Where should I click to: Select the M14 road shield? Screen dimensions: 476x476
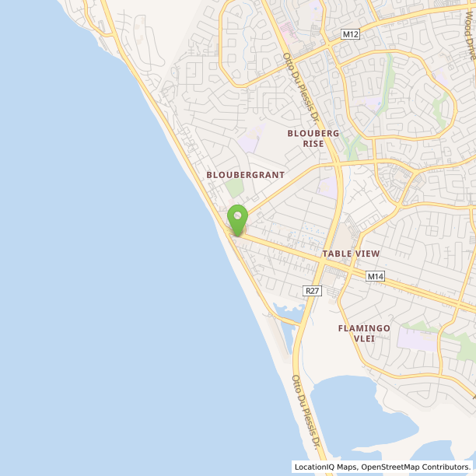coord(375,276)
